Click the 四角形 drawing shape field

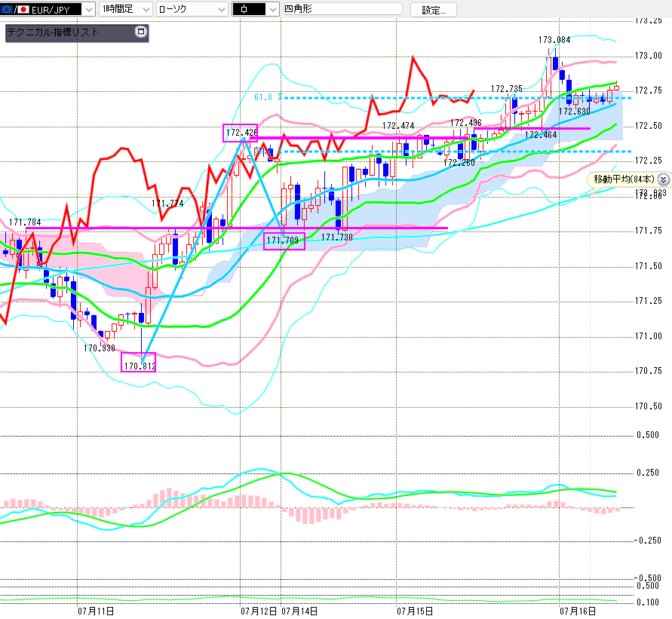tap(343, 9)
